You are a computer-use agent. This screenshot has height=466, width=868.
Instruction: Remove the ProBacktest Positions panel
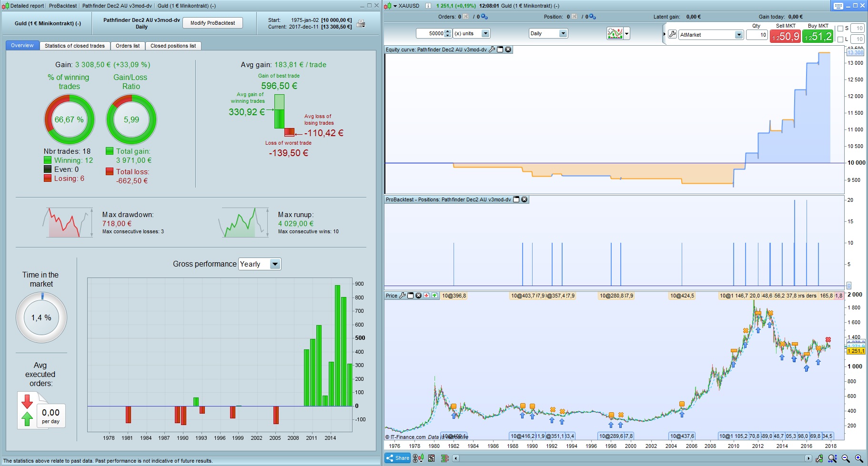(524, 199)
